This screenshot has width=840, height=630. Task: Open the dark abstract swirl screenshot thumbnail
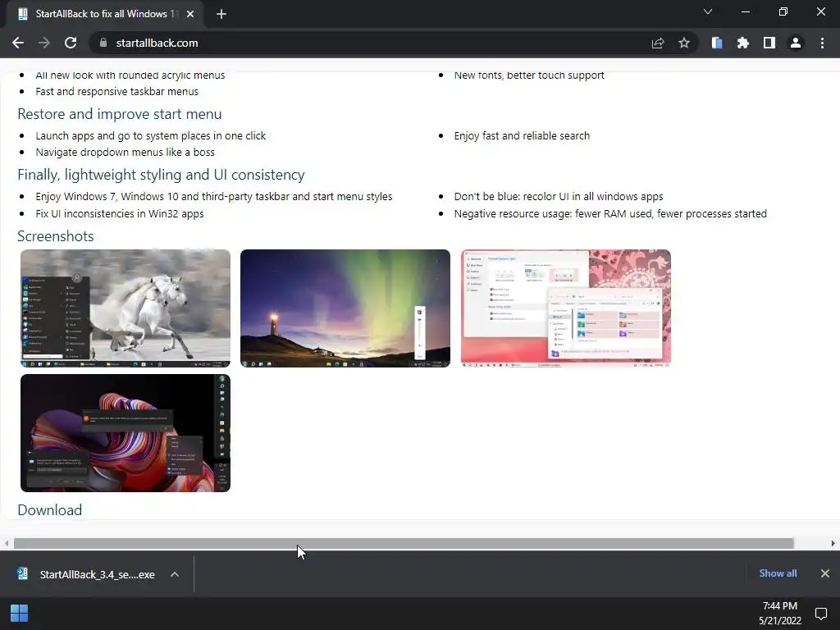click(x=126, y=433)
